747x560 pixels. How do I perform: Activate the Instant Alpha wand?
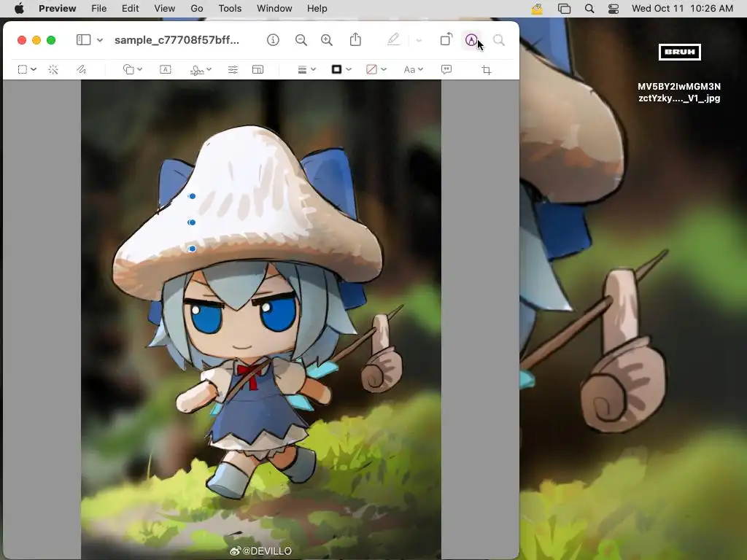pyautogui.click(x=53, y=69)
